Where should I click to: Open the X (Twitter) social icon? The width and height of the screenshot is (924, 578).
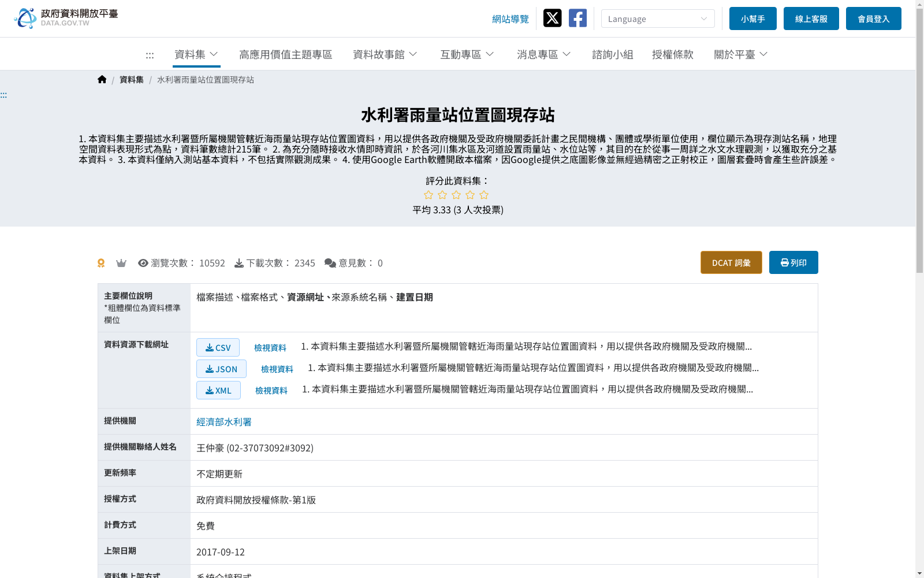552,18
